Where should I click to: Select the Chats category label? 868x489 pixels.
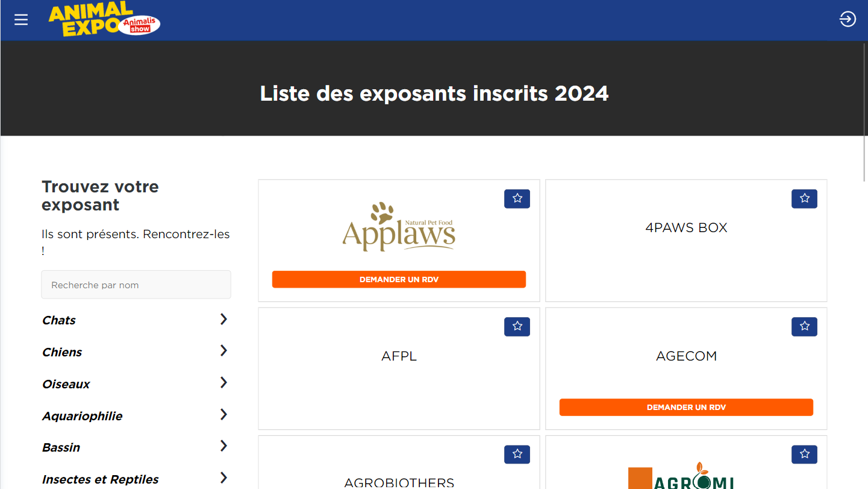(x=59, y=320)
